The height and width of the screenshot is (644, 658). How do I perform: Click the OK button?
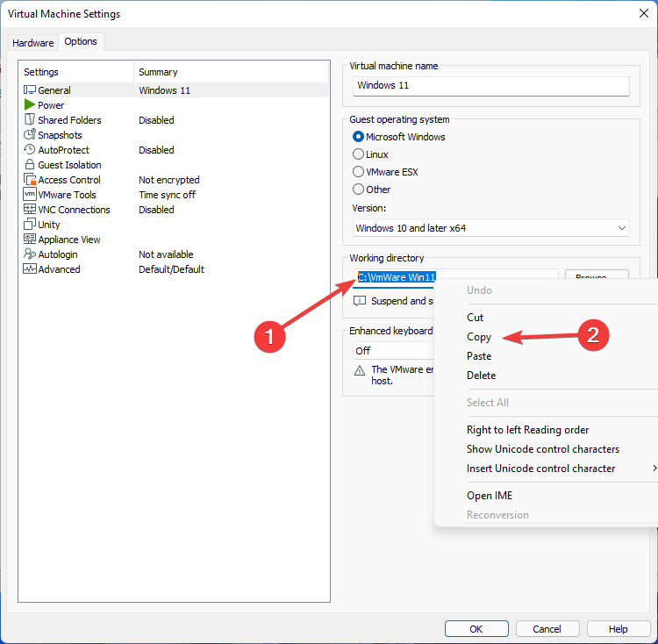pos(476,628)
